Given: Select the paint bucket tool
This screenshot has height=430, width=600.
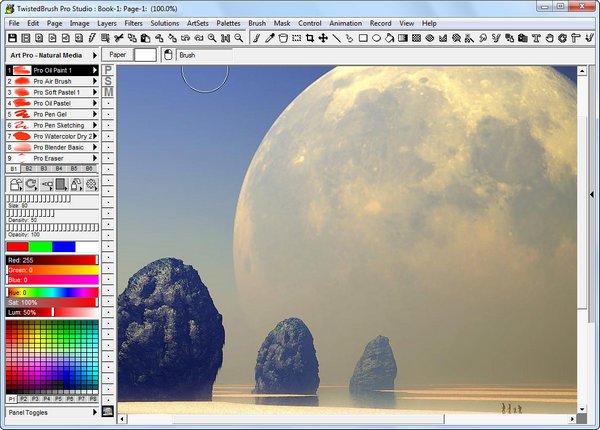Looking at the screenshot, I should point(283,38).
